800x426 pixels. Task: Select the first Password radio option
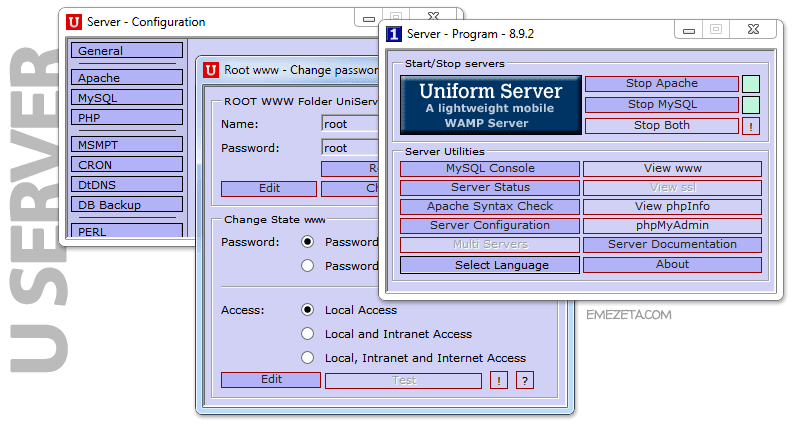[307, 242]
